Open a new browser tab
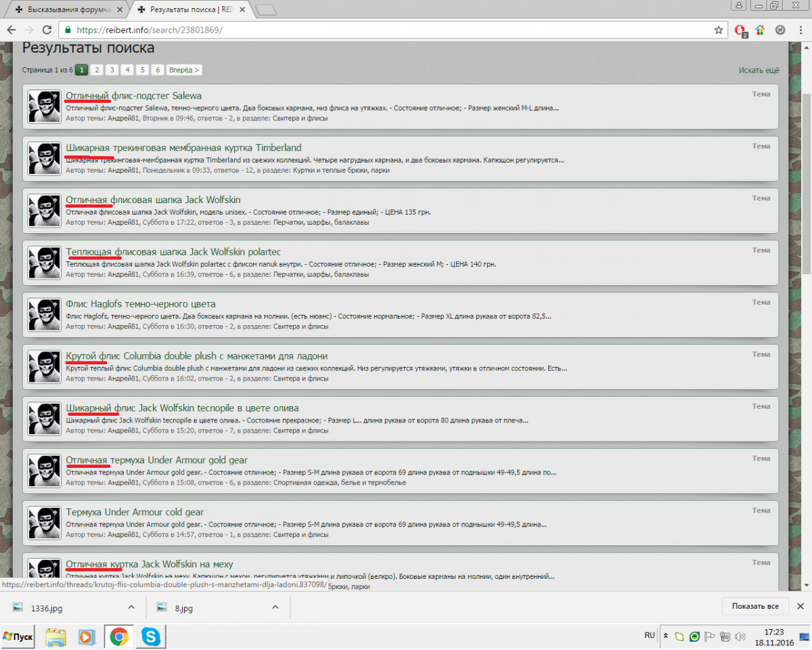 point(266,9)
